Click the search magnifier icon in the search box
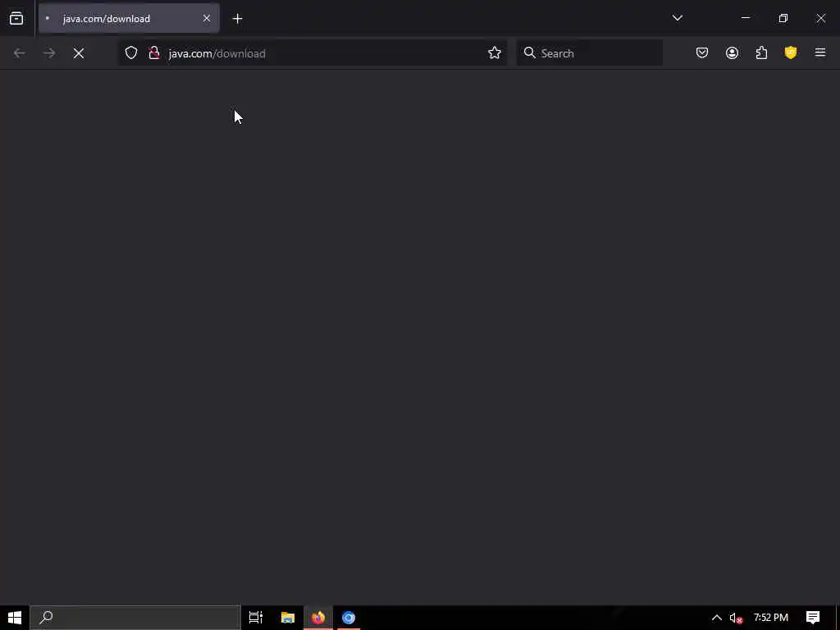This screenshot has width=840, height=630. pos(529,52)
